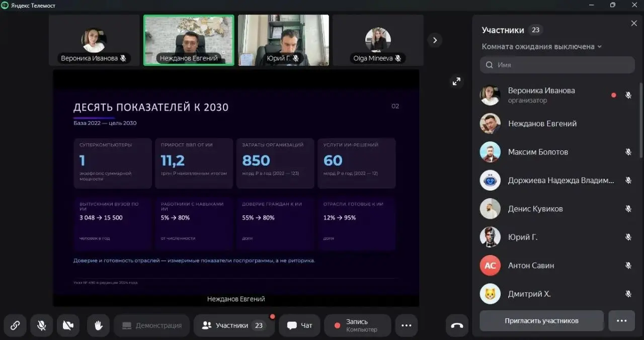The image size is (644, 340).
Task: Click the muted mic icon beside Вероника Иванова in the list
Action: [x=628, y=95]
